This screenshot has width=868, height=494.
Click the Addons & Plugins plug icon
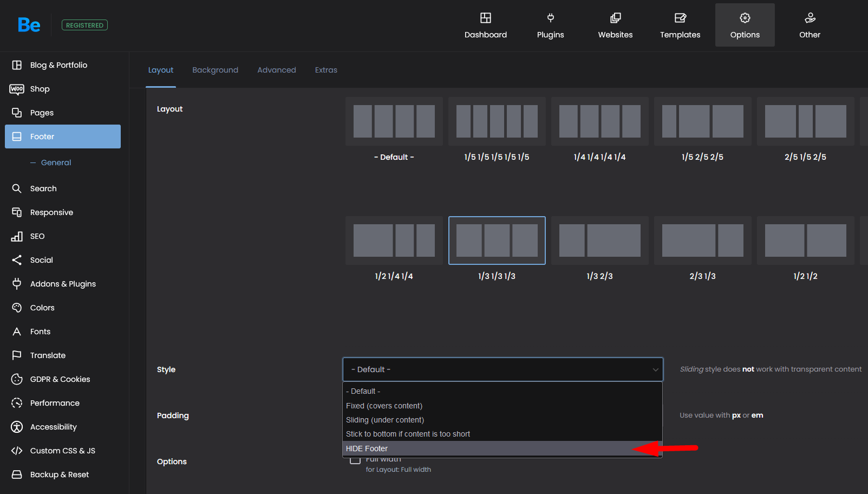(17, 284)
